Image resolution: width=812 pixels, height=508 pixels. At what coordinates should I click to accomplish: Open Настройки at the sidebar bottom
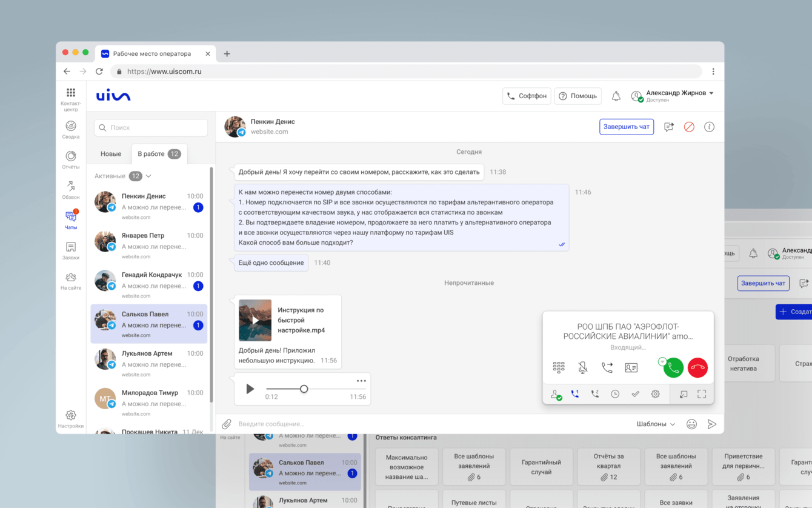pyautogui.click(x=70, y=416)
